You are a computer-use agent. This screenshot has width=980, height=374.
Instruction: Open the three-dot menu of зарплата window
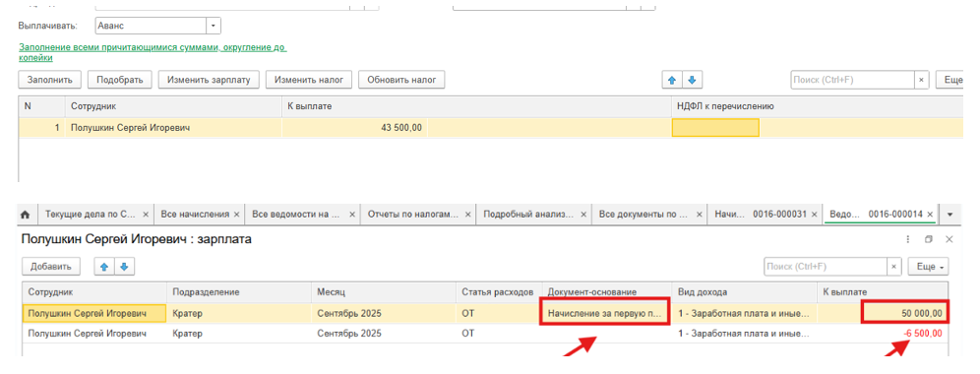click(907, 239)
